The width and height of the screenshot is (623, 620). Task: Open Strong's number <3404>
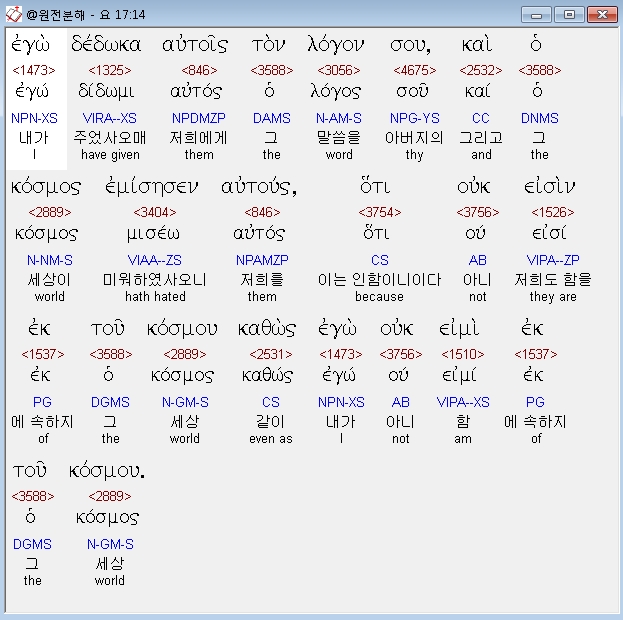[155, 212]
